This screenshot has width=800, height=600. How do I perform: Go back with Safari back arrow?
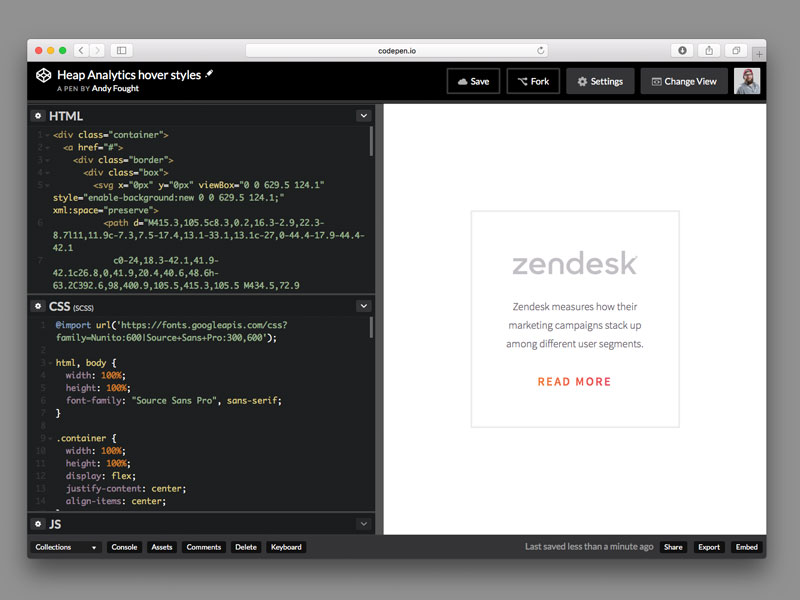coord(81,50)
